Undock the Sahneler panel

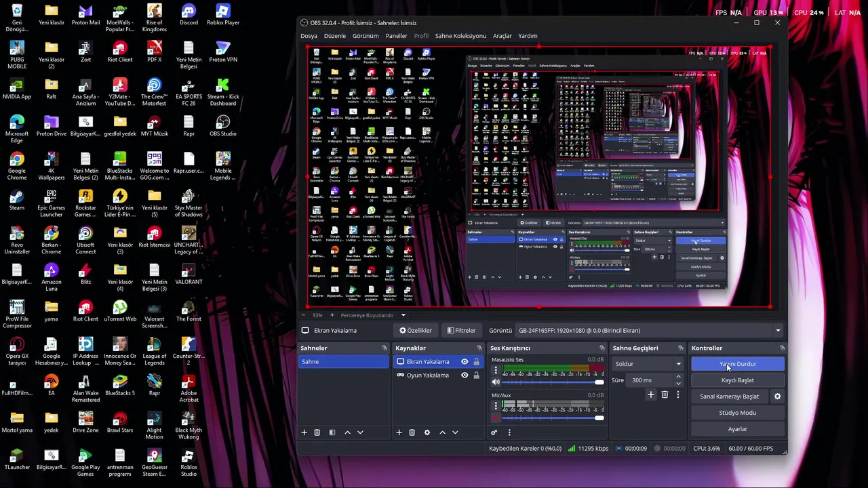click(x=384, y=348)
